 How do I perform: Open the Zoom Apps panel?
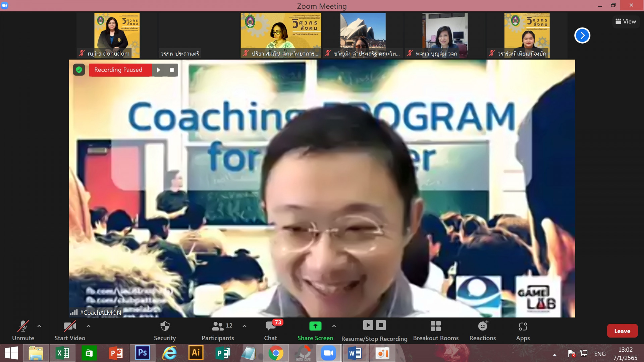click(523, 330)
